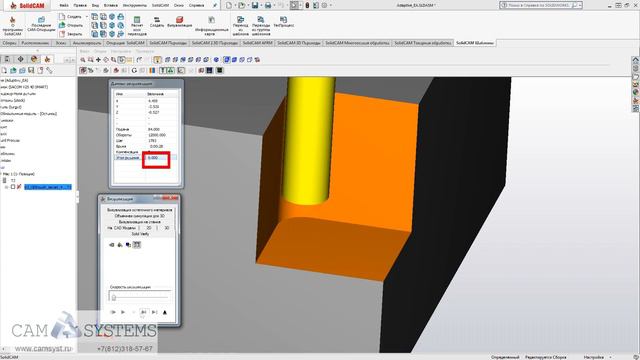Viewport: 640px width, 360px height.
Task: Expand the Создать ribbon dropdown arrow
Action: pos(87,17)
